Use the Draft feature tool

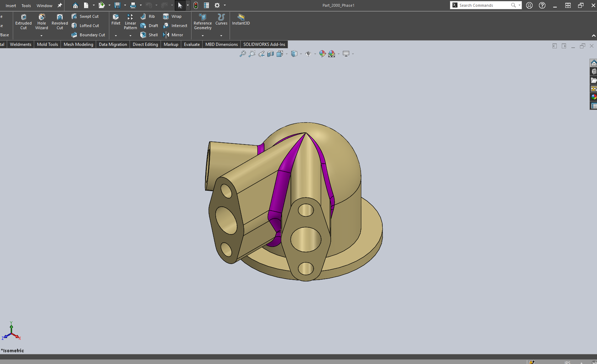(x=149, y=26)
